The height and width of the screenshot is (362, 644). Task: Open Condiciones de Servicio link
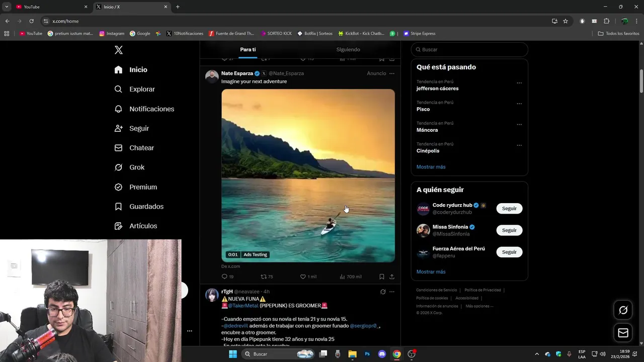tap(436, 290)
